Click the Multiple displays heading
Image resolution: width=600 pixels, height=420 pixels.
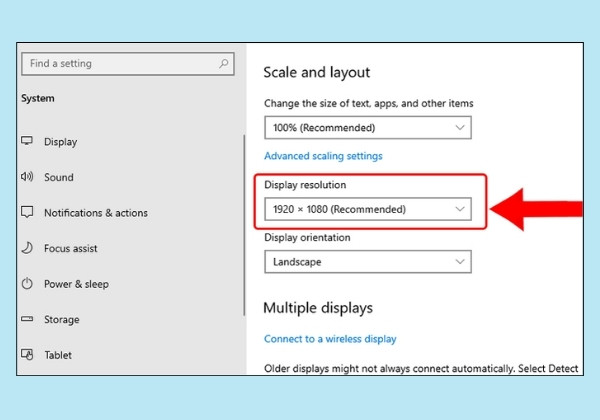tap(318, 308)
